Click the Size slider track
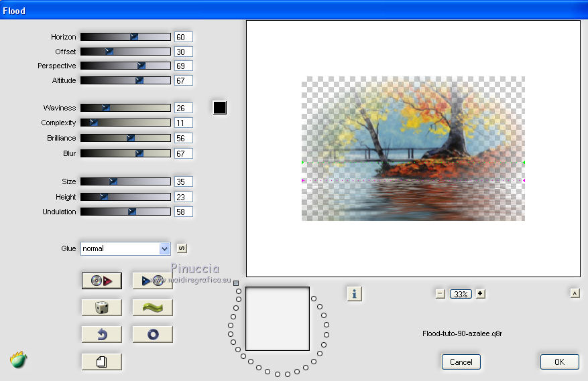This screenshot has height=381, width=588. tap(125, 181)
